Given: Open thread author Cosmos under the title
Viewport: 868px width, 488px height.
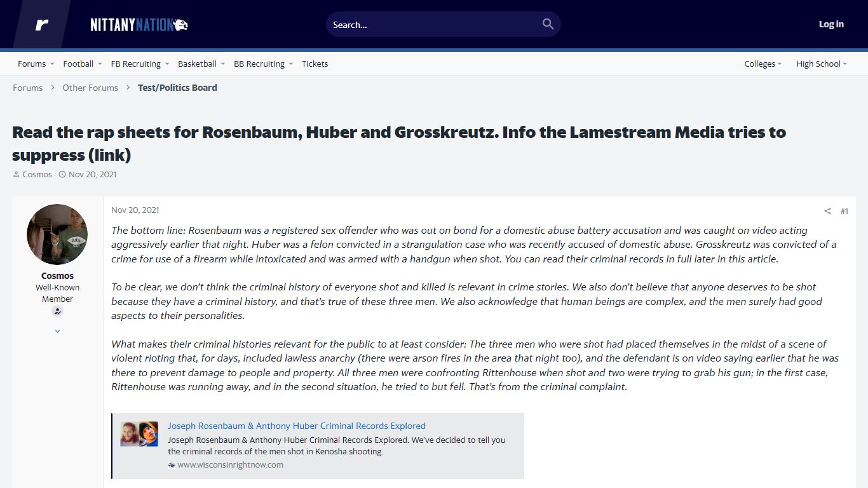Looking at the screenshot, I should 37,174.
